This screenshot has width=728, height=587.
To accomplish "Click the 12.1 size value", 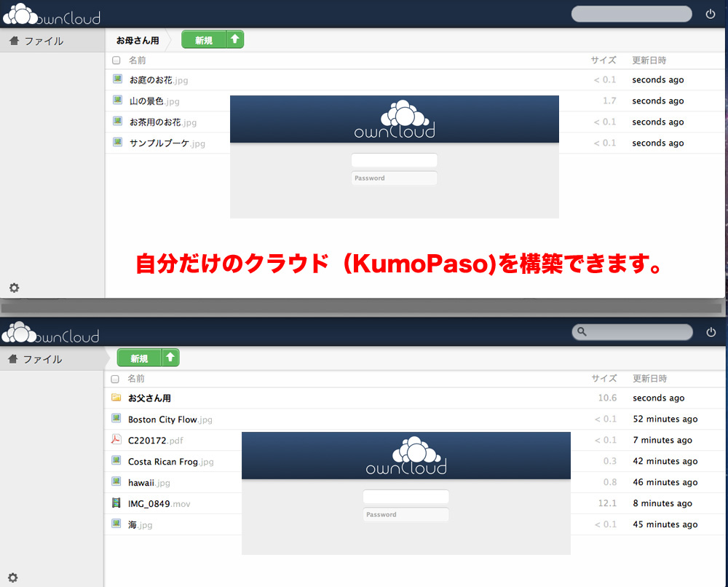I will 607,503.
